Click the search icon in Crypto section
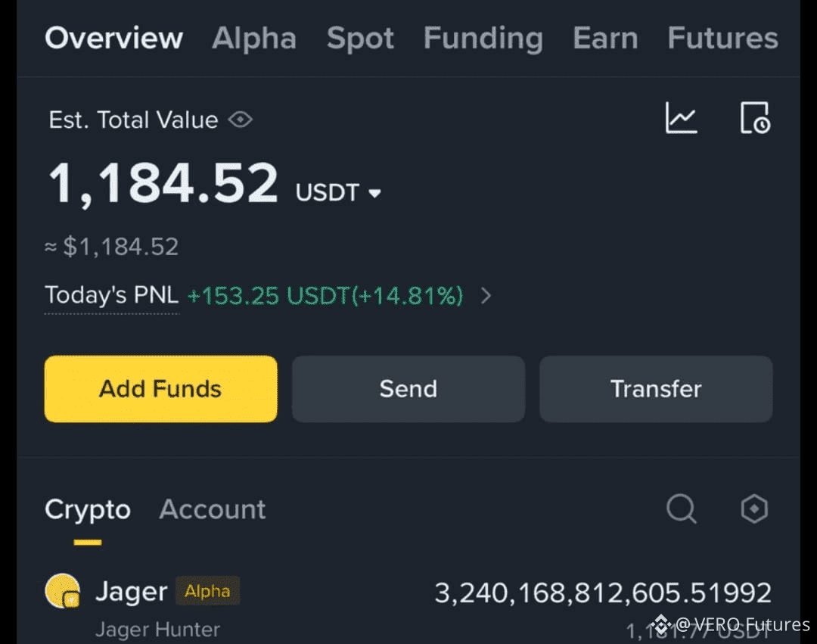The image size is (817, 644). tap(680, 509)
